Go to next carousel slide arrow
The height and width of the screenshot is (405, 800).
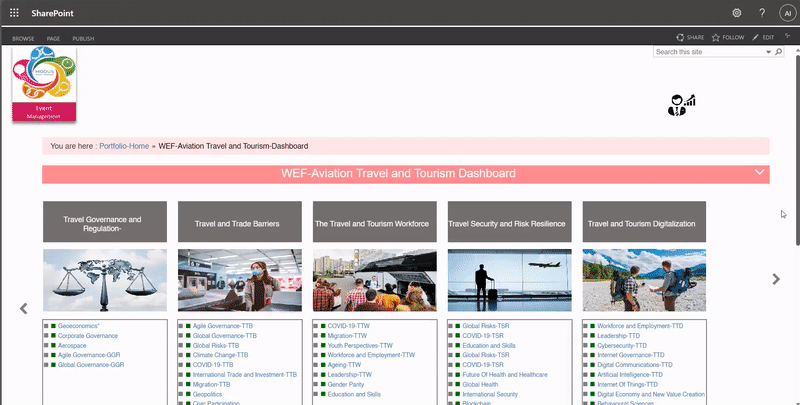point(776,279)
